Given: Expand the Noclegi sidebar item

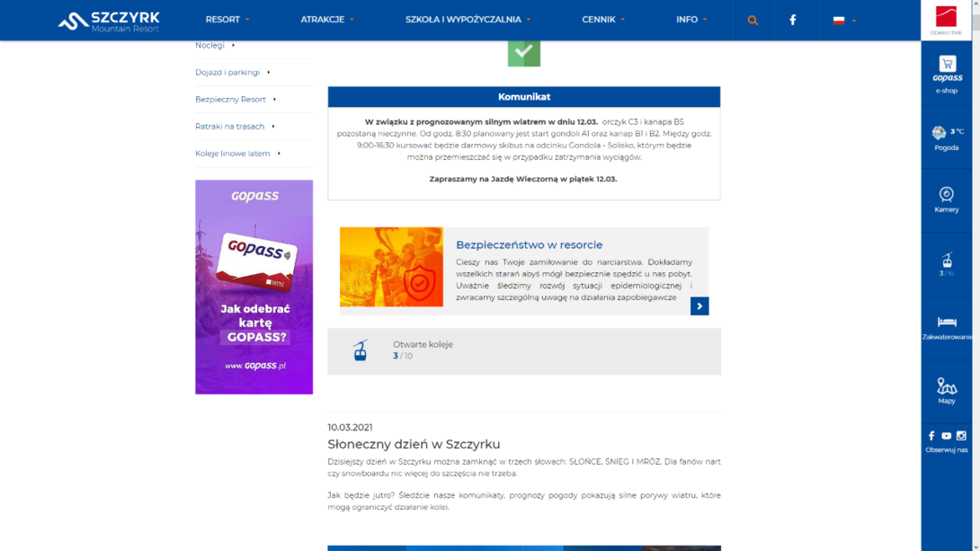Looking at the screenshot, I should click(215, 45).
